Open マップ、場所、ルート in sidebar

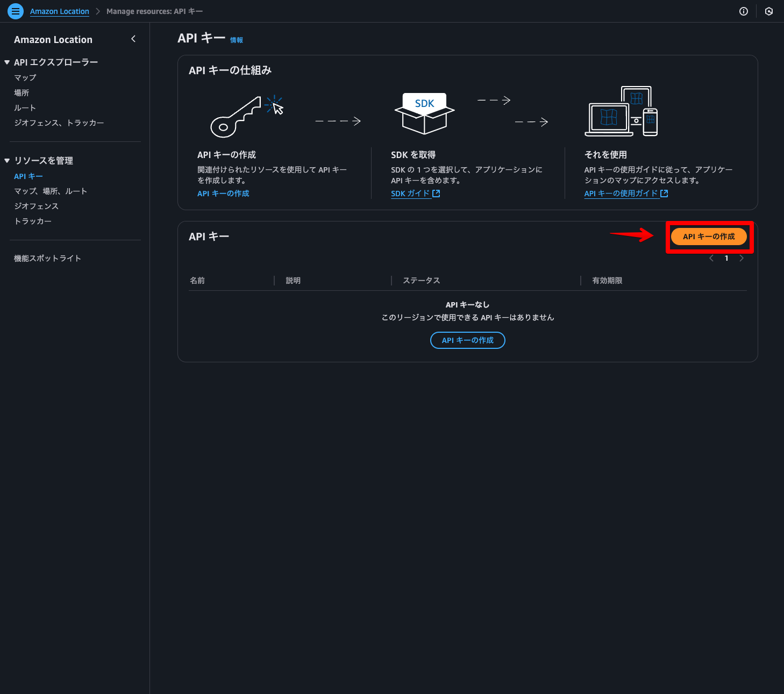tap(51, 191)
